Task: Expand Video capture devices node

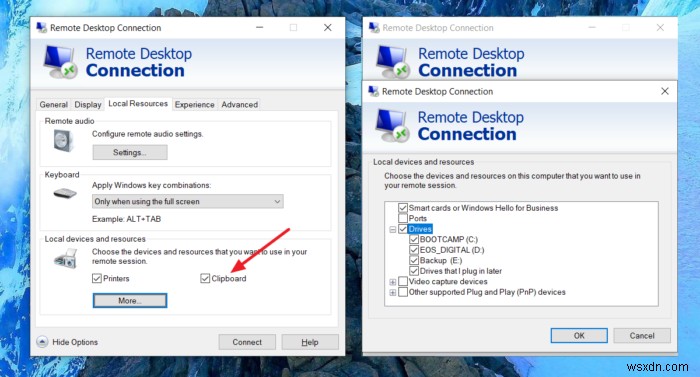Action: 392,282
